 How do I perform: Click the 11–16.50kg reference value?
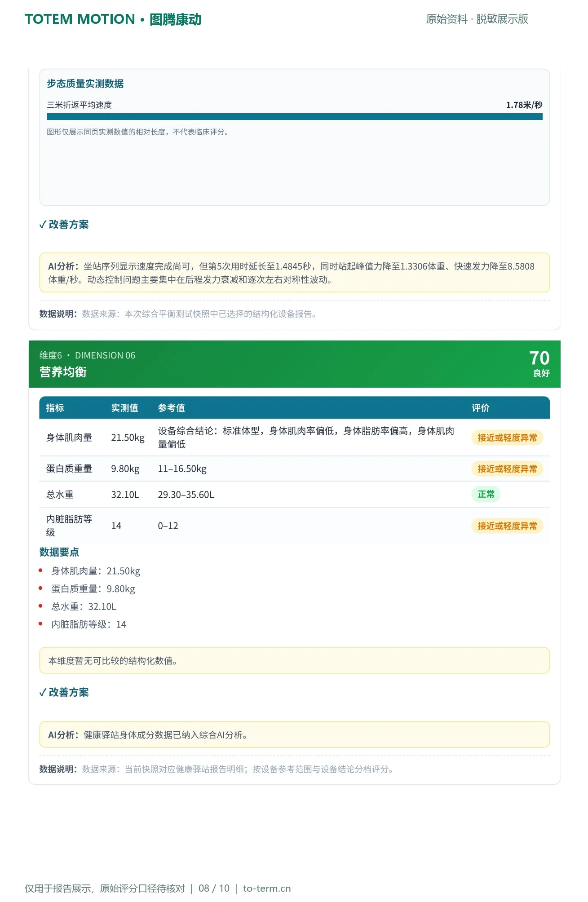coord(182,469)
